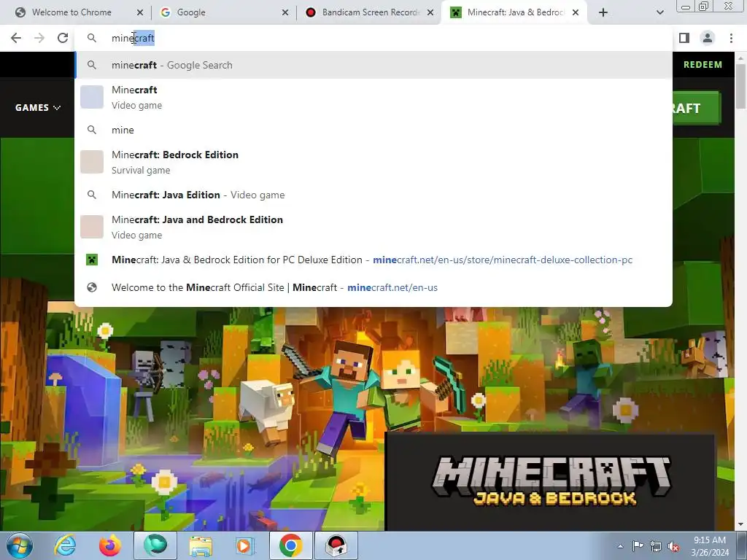Image resolution: width=747 pixels, height=560 pixels.
Task: Open the Action Center flag icon
Action: pyautogui.click(x=638, y=546)
